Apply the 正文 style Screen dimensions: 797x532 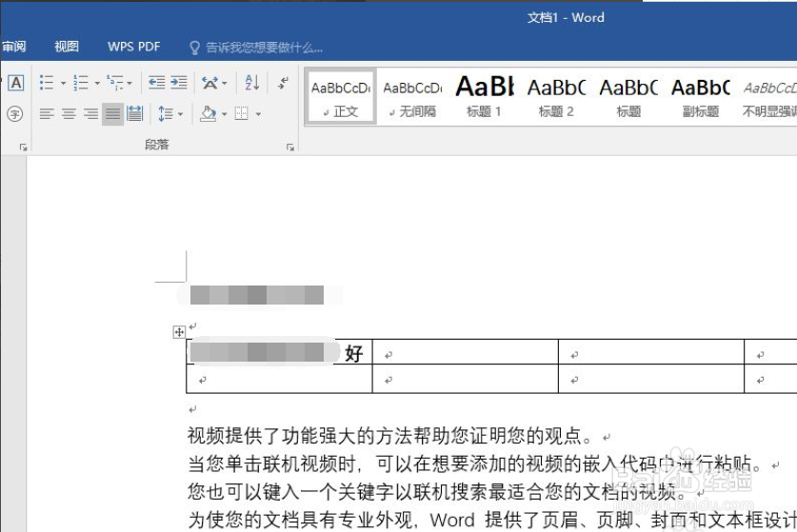click(x=341, y=97)
